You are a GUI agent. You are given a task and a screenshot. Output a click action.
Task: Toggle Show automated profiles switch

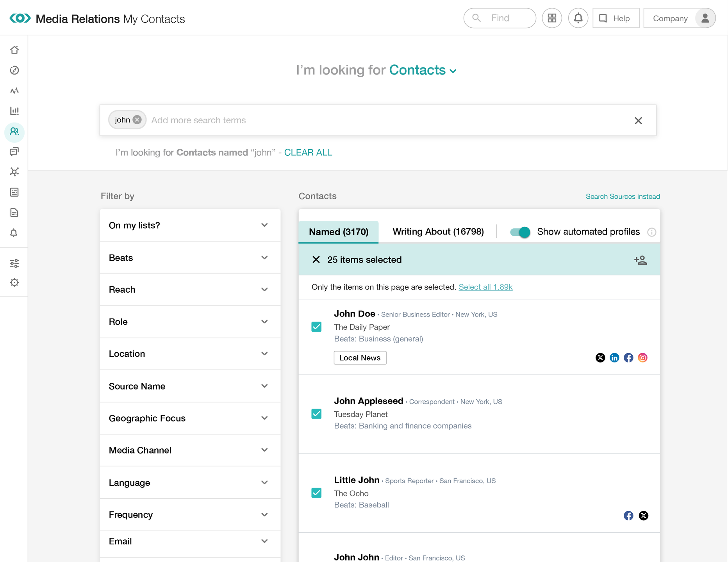(520, 232)
